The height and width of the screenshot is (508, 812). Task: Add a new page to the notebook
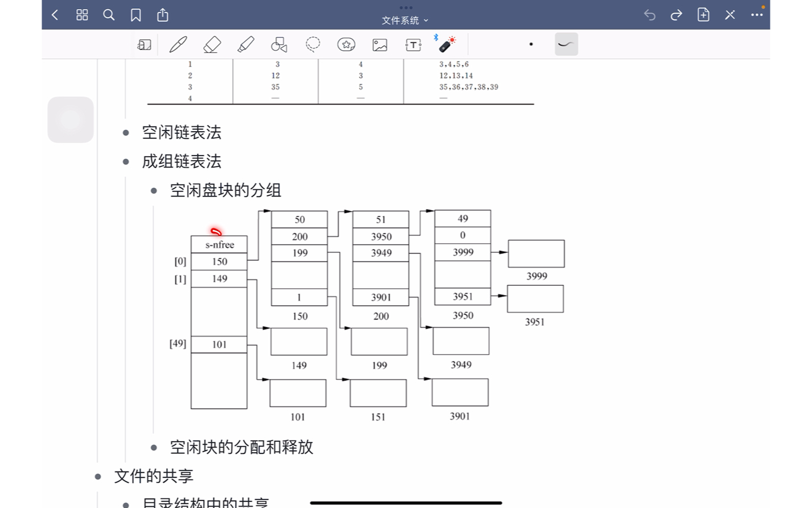click(703, 15)
